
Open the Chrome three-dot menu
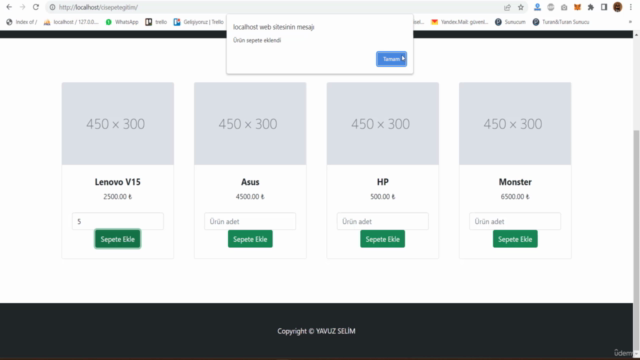point(631,7)
